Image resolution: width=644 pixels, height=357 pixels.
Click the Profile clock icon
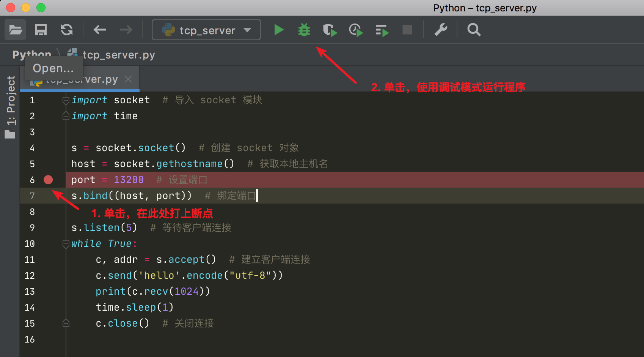point(356,30)
